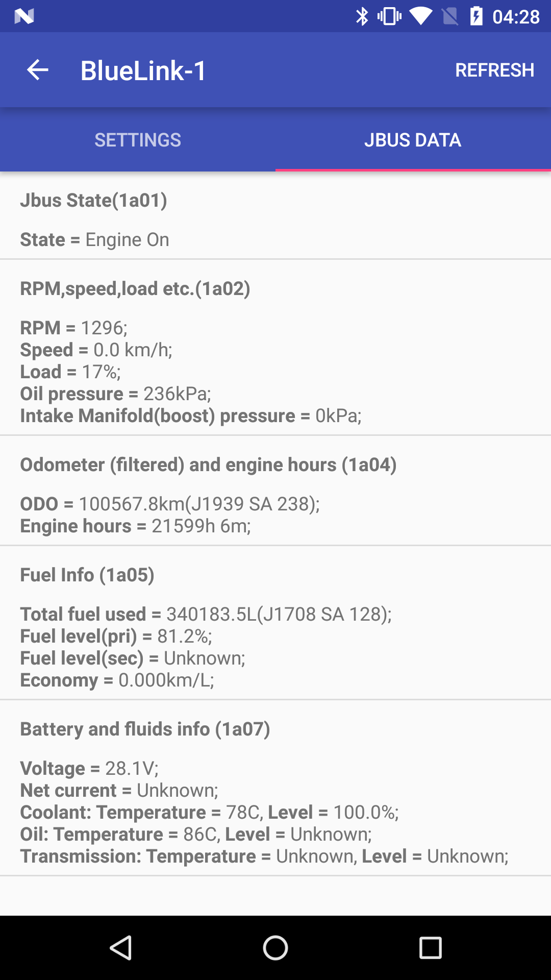Viewport: 551px width, 980px height.
Task: Tap the battery charging status icon
Action: (476, 16)
